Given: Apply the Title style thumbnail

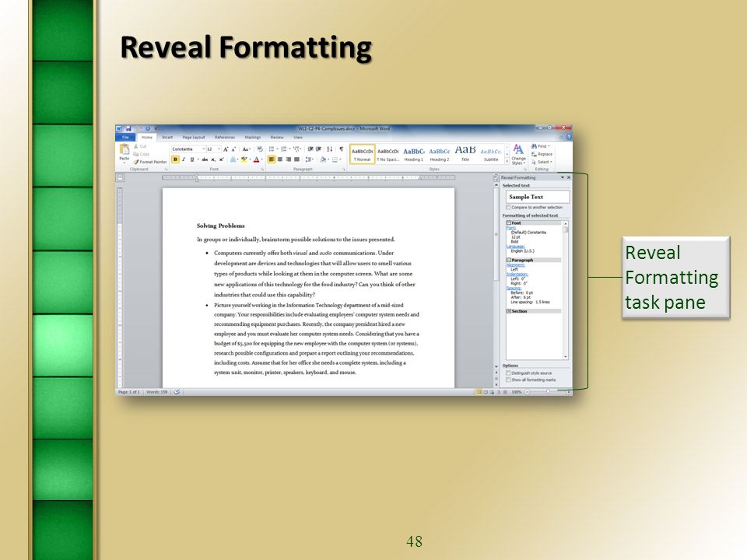Looking at the screenshot, I should 465,154.
